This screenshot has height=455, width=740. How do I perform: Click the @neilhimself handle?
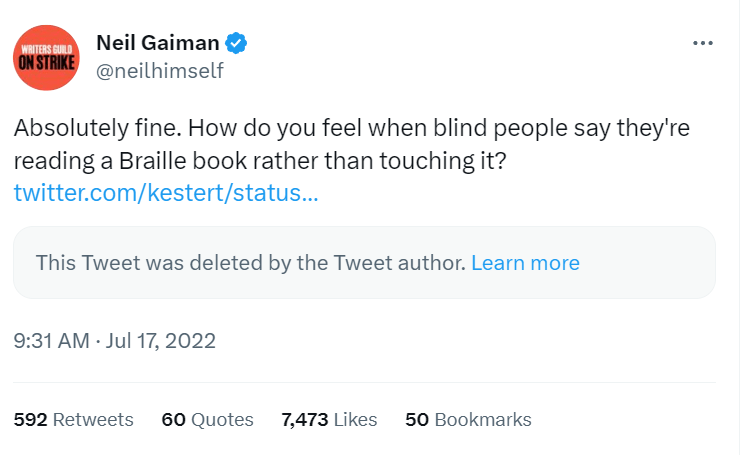[x=159, y=71]
